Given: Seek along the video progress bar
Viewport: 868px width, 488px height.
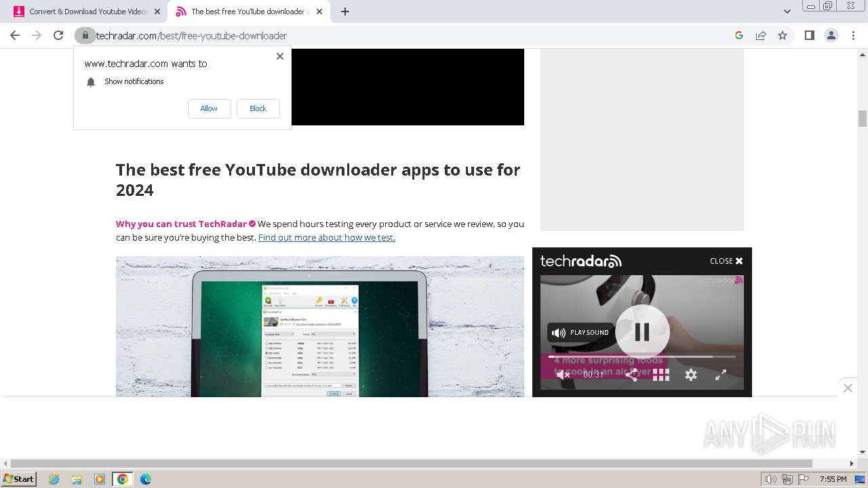Looking at the screenshot, I should tap(642, 357).
